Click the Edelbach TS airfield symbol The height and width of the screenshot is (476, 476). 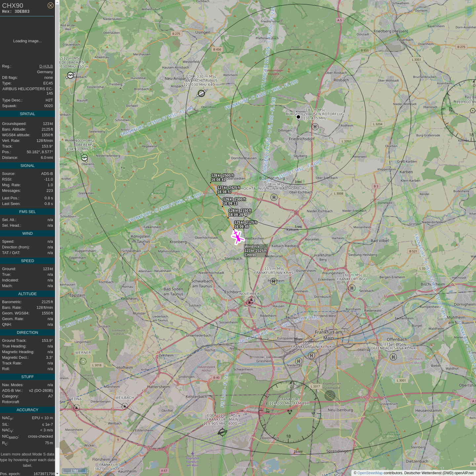point(70,75)
